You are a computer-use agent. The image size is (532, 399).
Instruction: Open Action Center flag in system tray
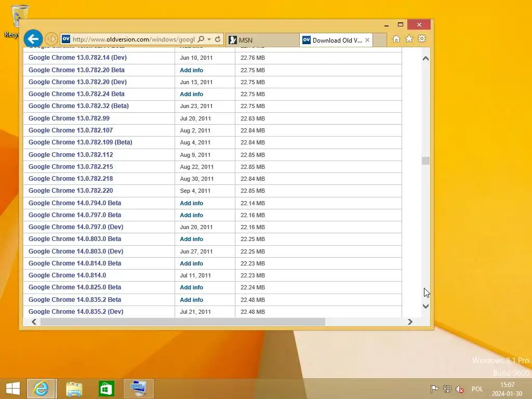pos(434,389)
